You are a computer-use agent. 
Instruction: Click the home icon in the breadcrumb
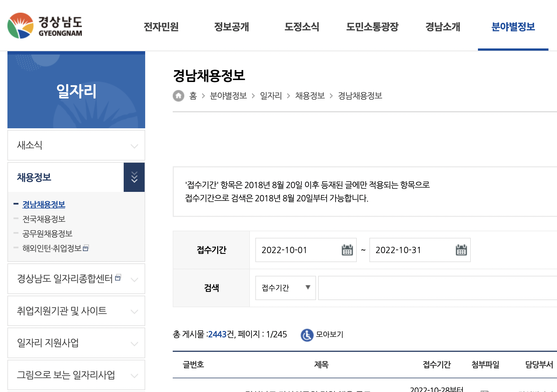click(x=179, y=96)
